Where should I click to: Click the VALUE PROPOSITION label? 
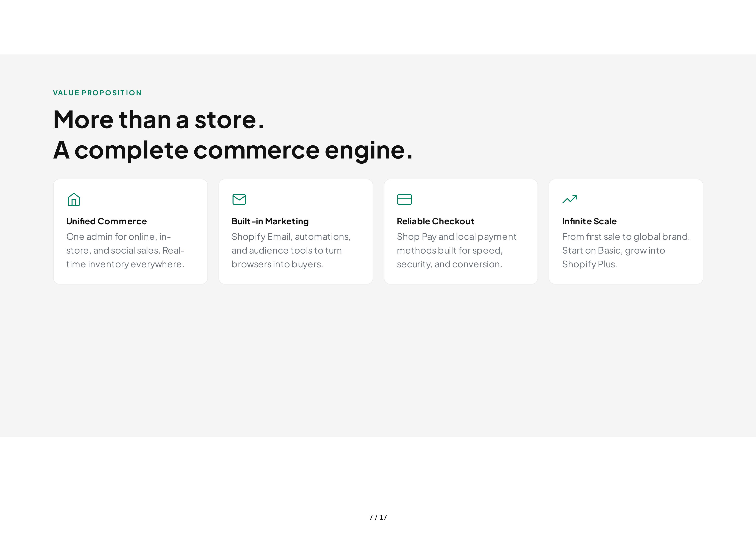97,93
